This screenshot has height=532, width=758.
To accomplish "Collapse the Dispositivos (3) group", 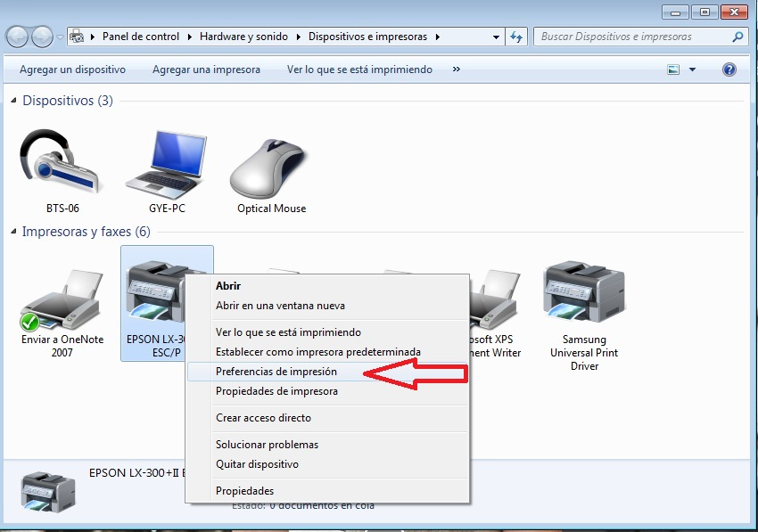I will click(13, 101).
